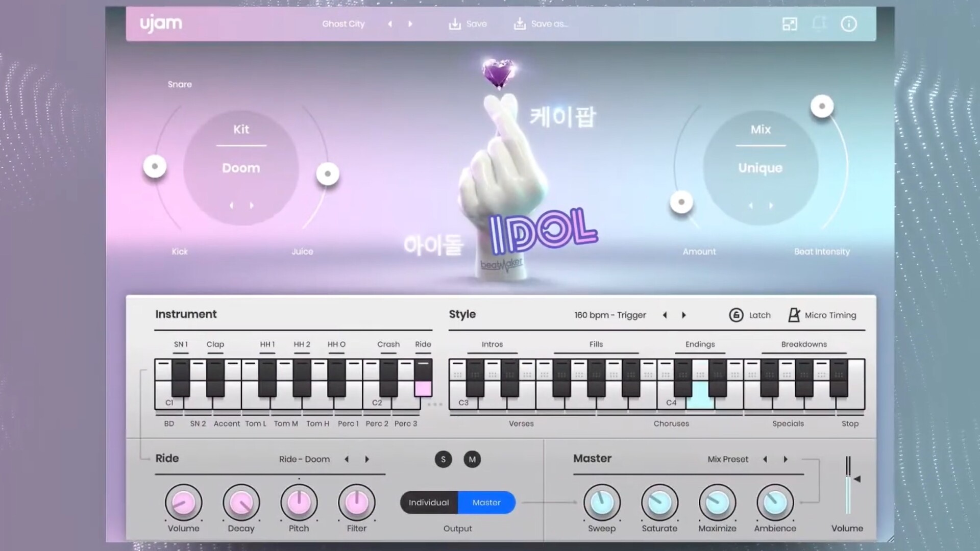The width and height of the screenshot is (980, 551).
Task: Select next Kit with right arrow
Action: pos(251,206)
